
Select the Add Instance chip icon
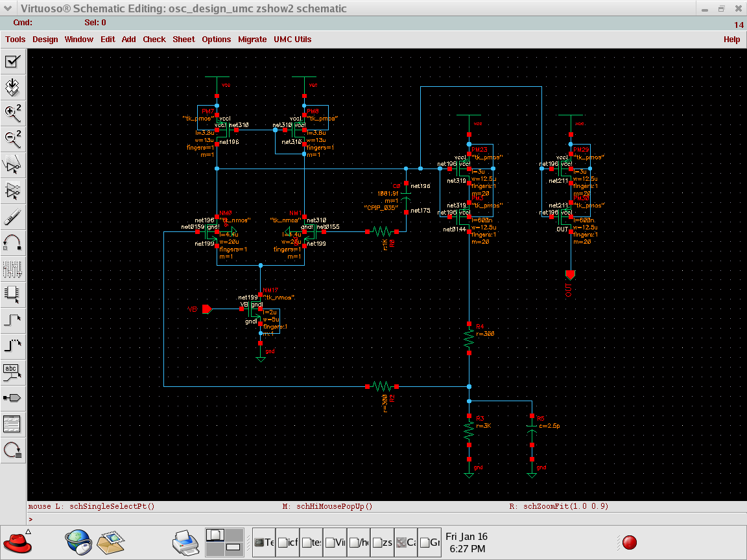tap(13, 294)
